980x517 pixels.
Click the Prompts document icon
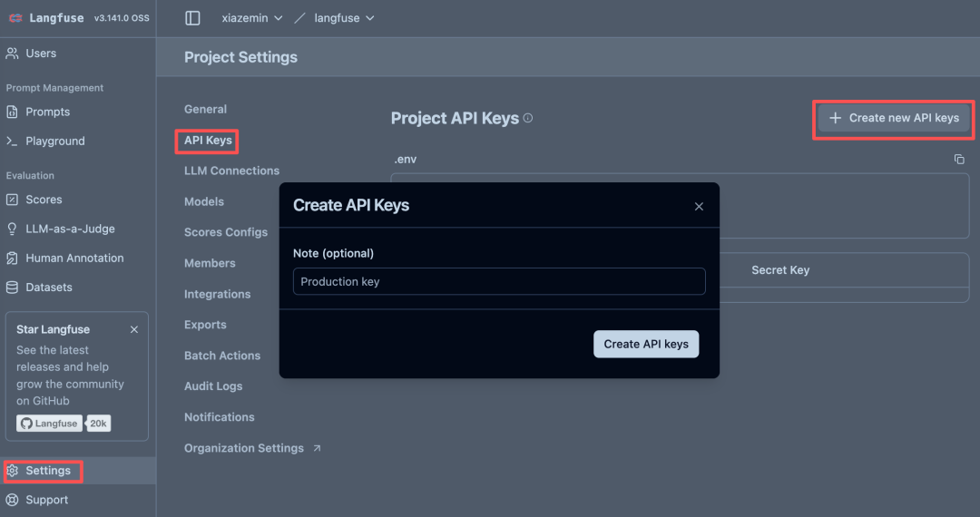pyautogui.click(x=12, y=112)
